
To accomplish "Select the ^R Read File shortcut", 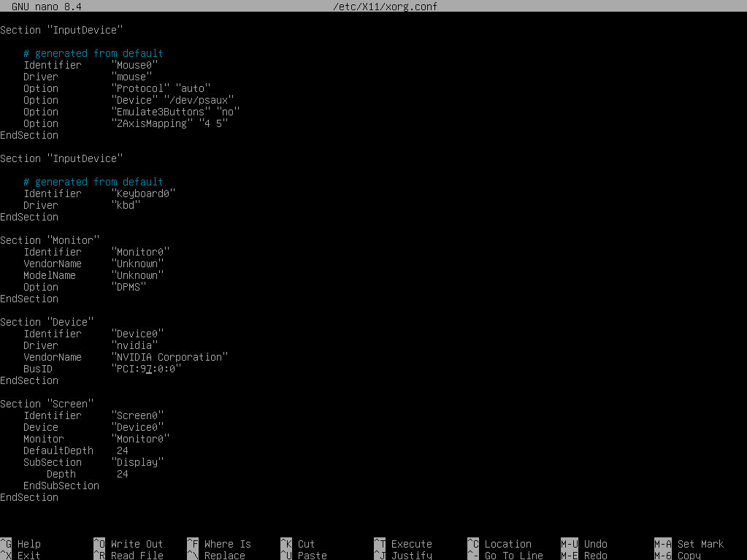I will pyautogui.click(x=129, y=555).
